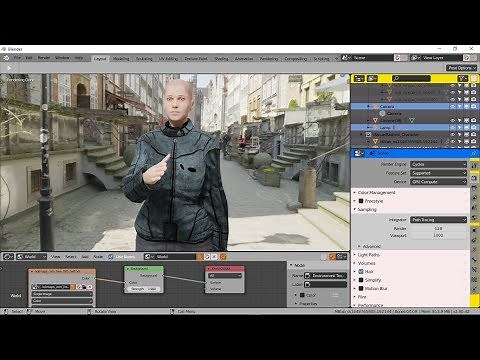Toggle the Use Nodes checkbox
The height and width of the screenshot is (360, 480).
click(111, 257)
